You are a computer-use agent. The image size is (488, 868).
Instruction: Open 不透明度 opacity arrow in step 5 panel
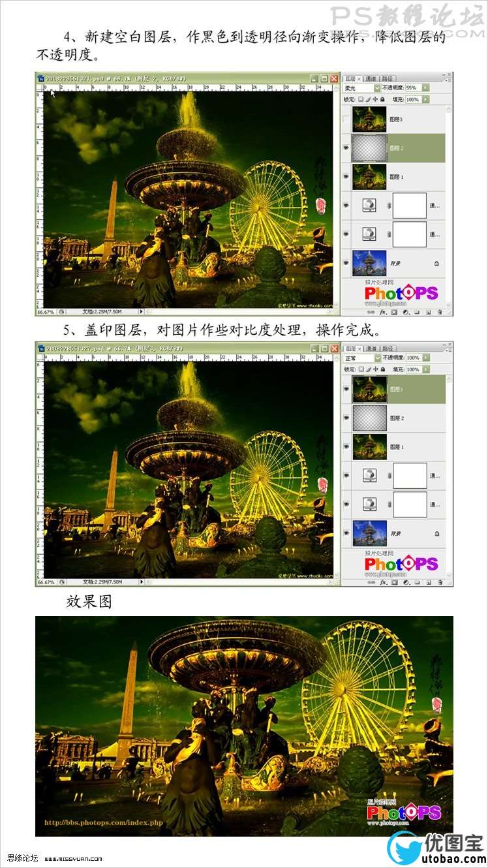coord(426,358)
